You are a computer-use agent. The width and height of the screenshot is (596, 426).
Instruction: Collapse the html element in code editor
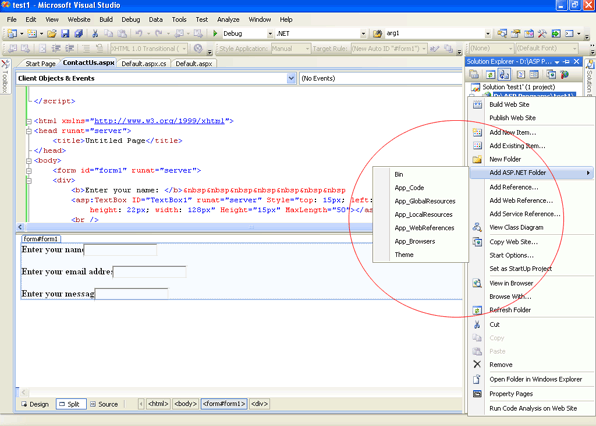(x=29, y=121)
